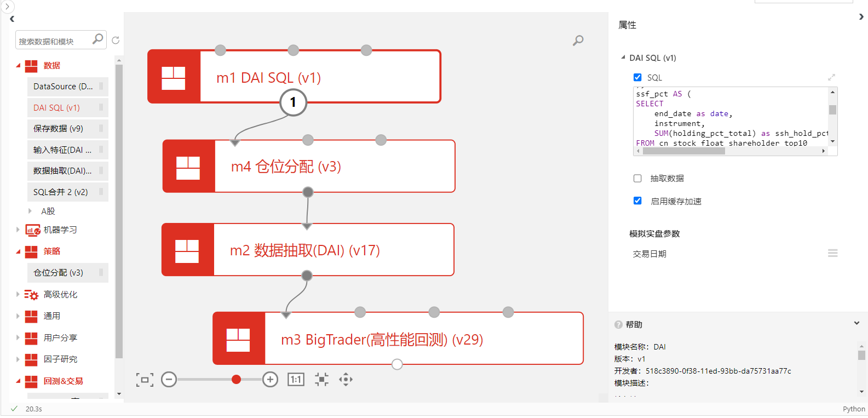Expand the A股 subcategory
This screenshot has height=418, width=868.
[30, 211]
